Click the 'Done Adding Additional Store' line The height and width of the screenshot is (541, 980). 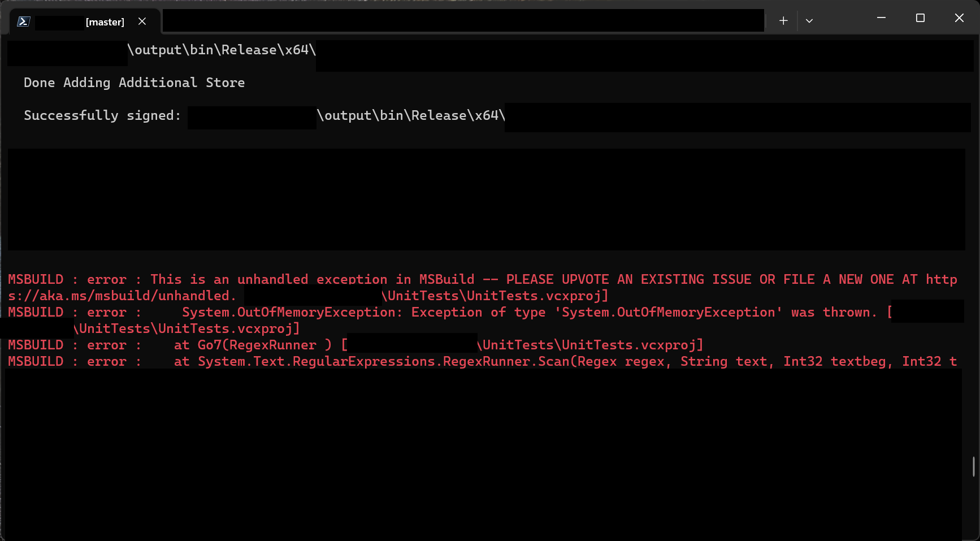[x=133, y=83]
